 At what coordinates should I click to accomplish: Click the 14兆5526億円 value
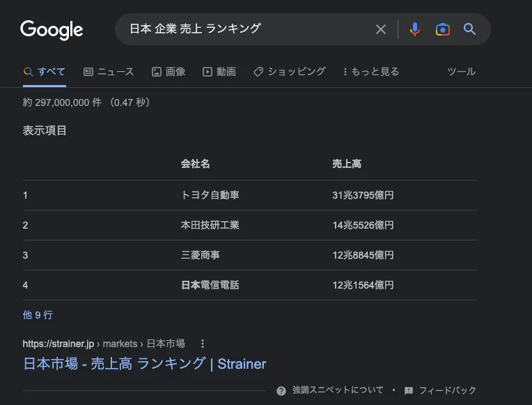click(x=363, y=225)
